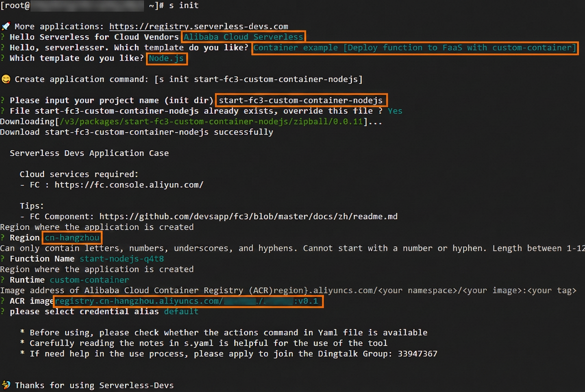585x392 pixels.
Task: Click 'Download start-fc3-custom-container-nodejs successfully' line
Action: 137,132
